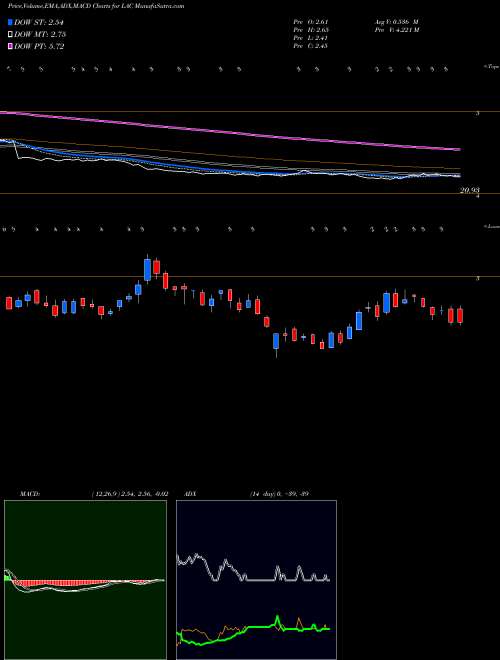Click the Pre V 4.221 M value
This screenshot has height=660, width=500.
pos(396,30)
